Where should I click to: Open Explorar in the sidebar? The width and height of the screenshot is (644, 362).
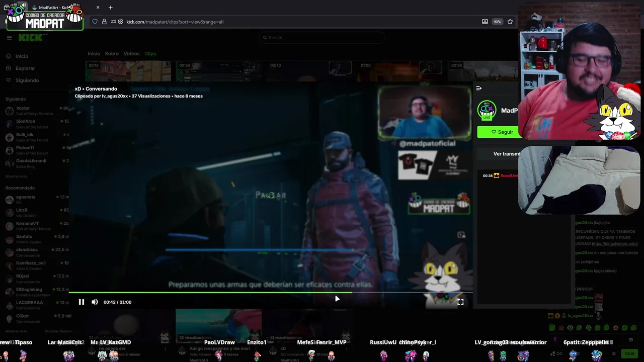tap(25, 68)
